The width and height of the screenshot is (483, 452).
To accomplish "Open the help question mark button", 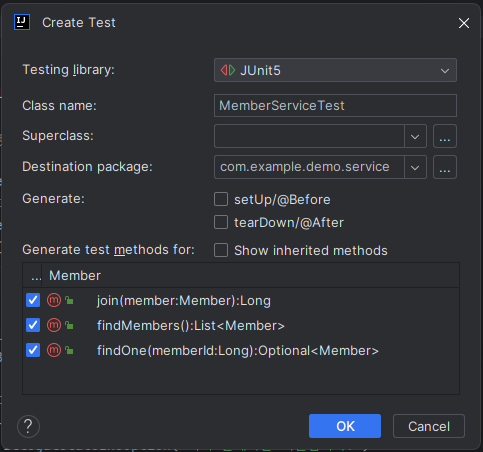I will (x=28, y=426).
